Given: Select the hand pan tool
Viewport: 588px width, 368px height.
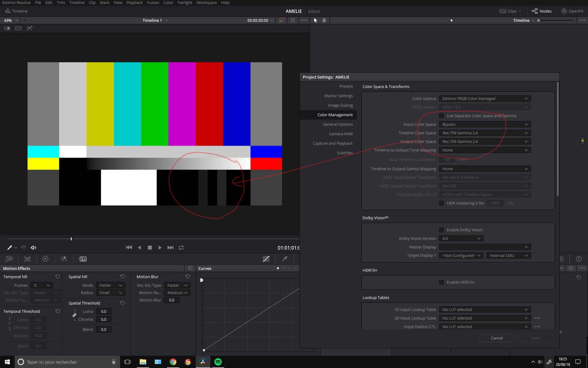Looking at the screenshot, I should [x=324, y=20].
